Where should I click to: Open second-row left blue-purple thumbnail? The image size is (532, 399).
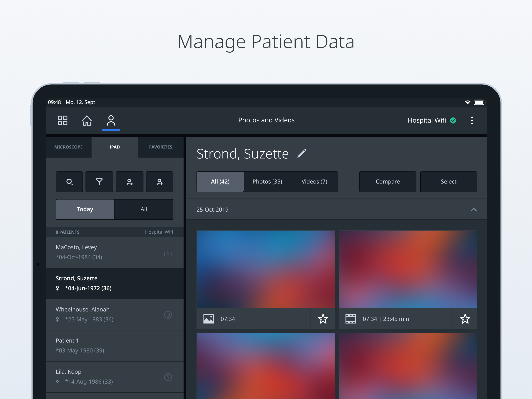[x=266, y=366]
